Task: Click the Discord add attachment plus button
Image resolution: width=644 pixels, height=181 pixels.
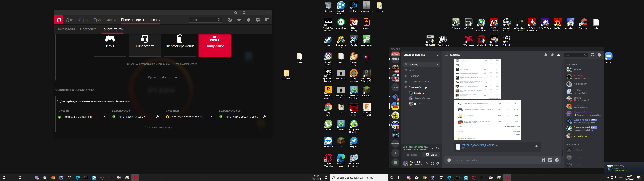Action: click(449, 160)
